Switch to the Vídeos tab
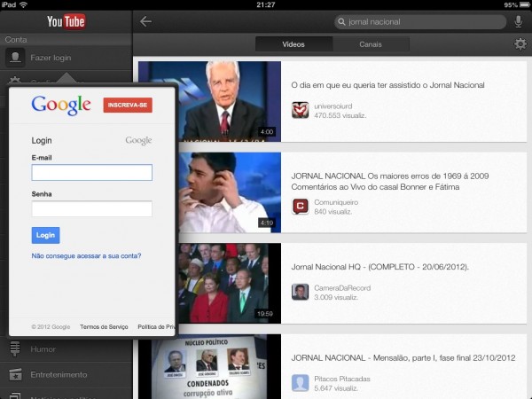532x399 pixels. [293, 44]
